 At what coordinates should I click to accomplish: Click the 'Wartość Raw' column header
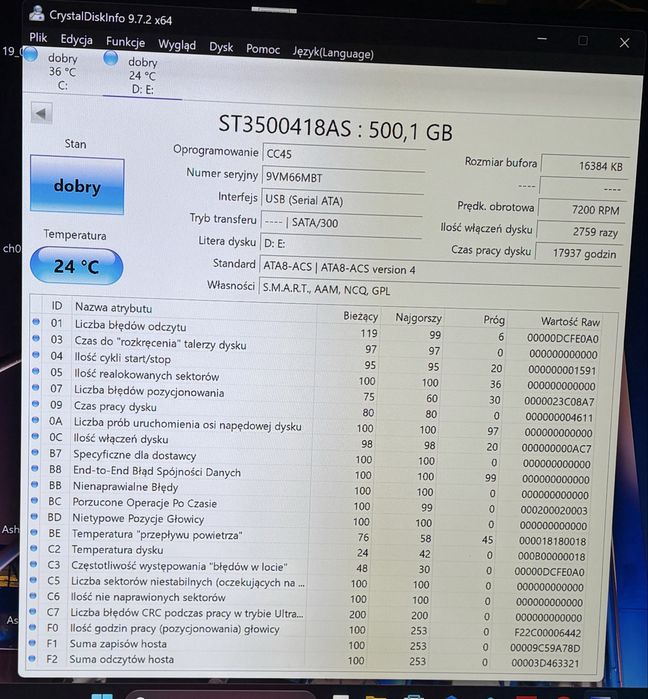[x=570, y=321]
